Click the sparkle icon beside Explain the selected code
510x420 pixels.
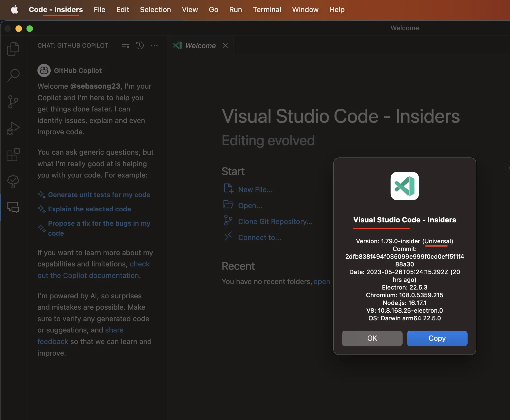(42, 209)
